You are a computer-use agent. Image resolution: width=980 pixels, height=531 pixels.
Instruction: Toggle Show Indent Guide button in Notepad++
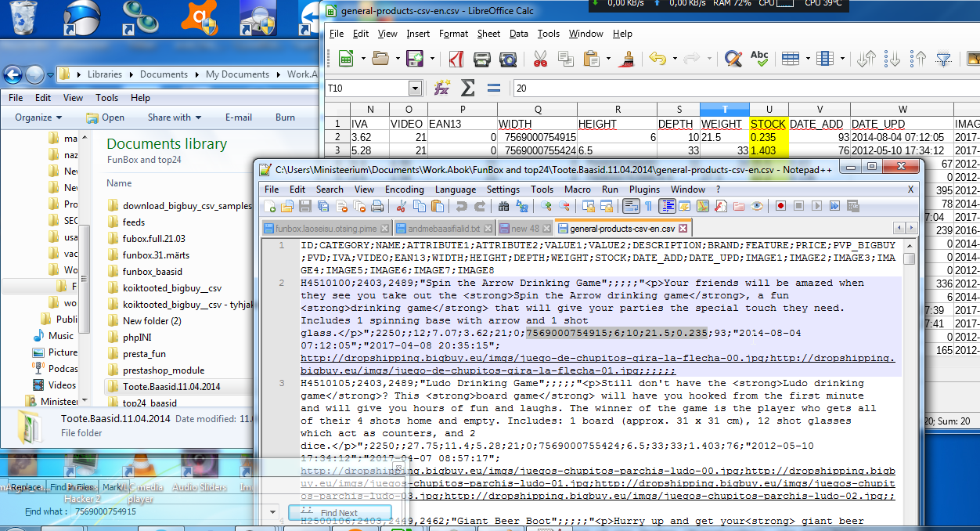tap(667, 207)
